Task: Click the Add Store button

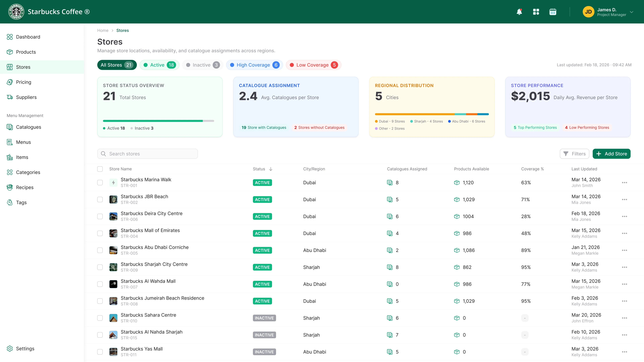Action: (x=611, y=154)
